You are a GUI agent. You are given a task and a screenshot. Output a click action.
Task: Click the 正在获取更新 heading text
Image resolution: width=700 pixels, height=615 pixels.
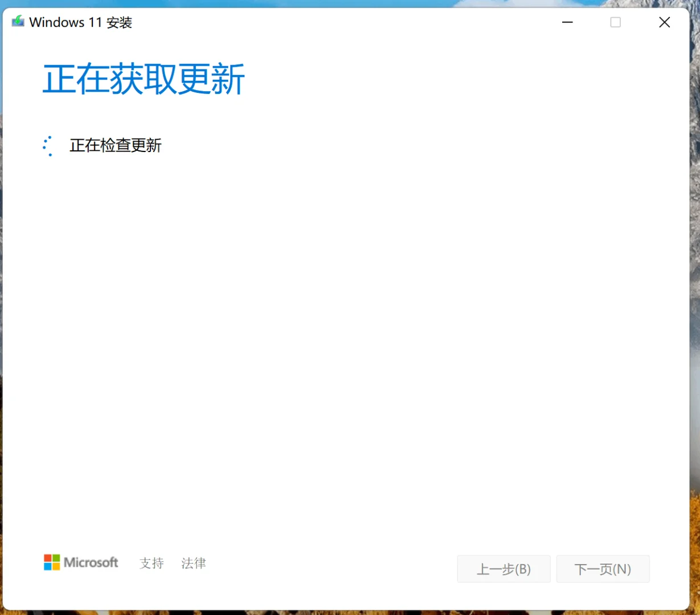click(x=143, y=80)
